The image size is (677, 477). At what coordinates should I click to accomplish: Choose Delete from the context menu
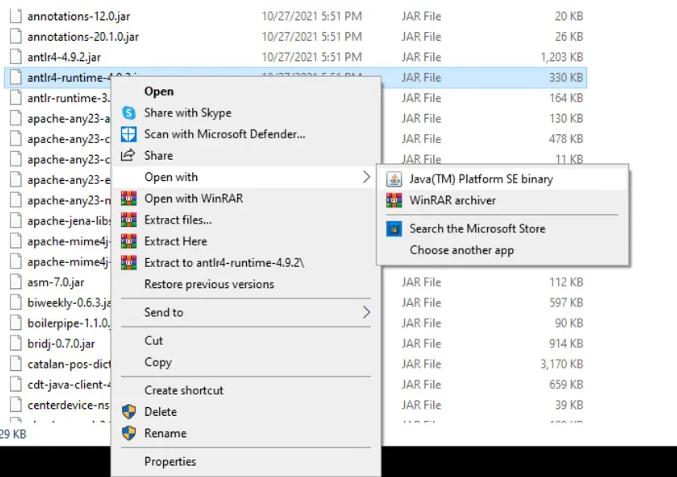pos(246,411)
